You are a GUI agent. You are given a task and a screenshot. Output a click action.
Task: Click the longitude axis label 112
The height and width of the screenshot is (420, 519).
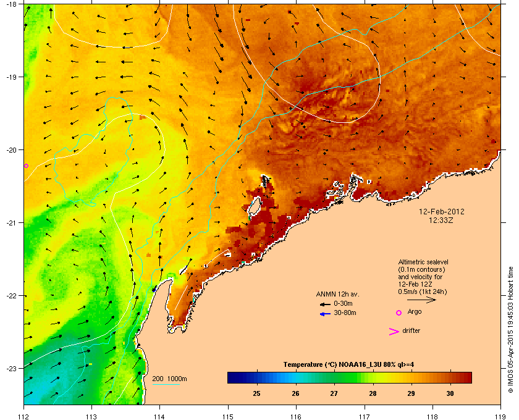24,416
